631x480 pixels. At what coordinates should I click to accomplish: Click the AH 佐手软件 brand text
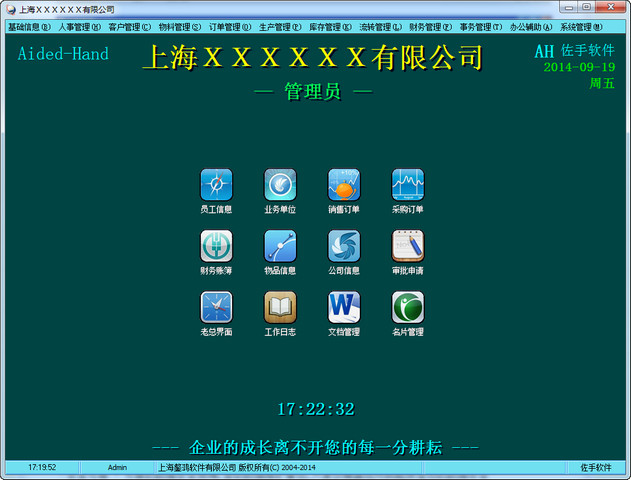coord(575,51)
